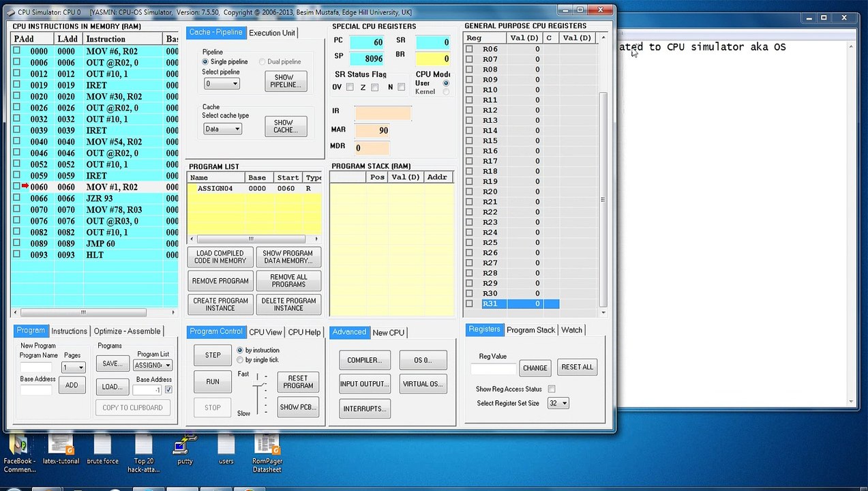Enable Show Reg Access Status checkbox

click(x=552, y=389)
